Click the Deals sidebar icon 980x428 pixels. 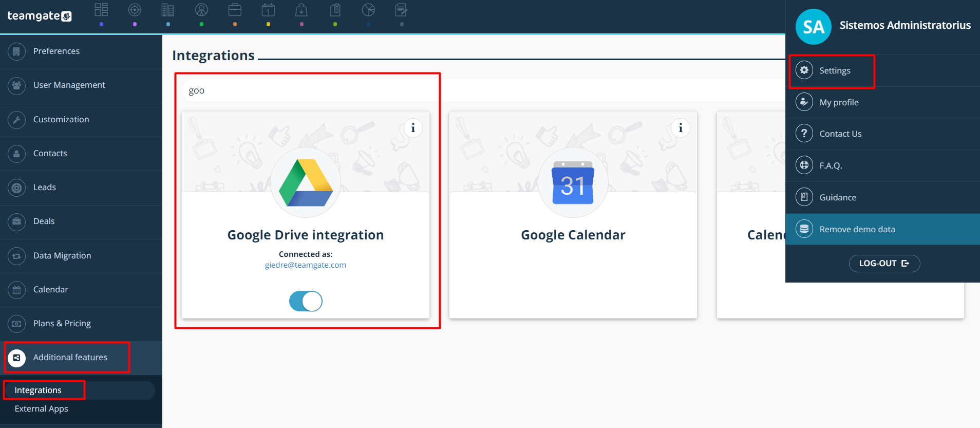click(17, 221)
